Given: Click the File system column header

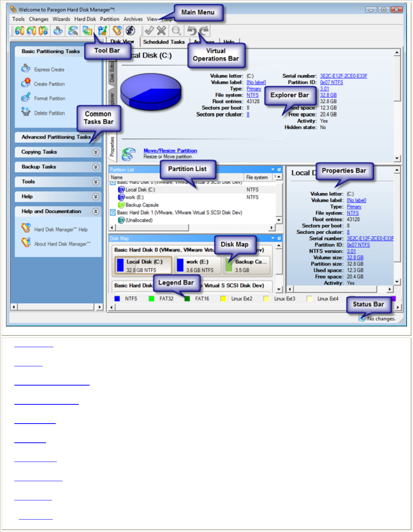Looking at the screenshot, I should pyautogui.click(x=259, y=177).
